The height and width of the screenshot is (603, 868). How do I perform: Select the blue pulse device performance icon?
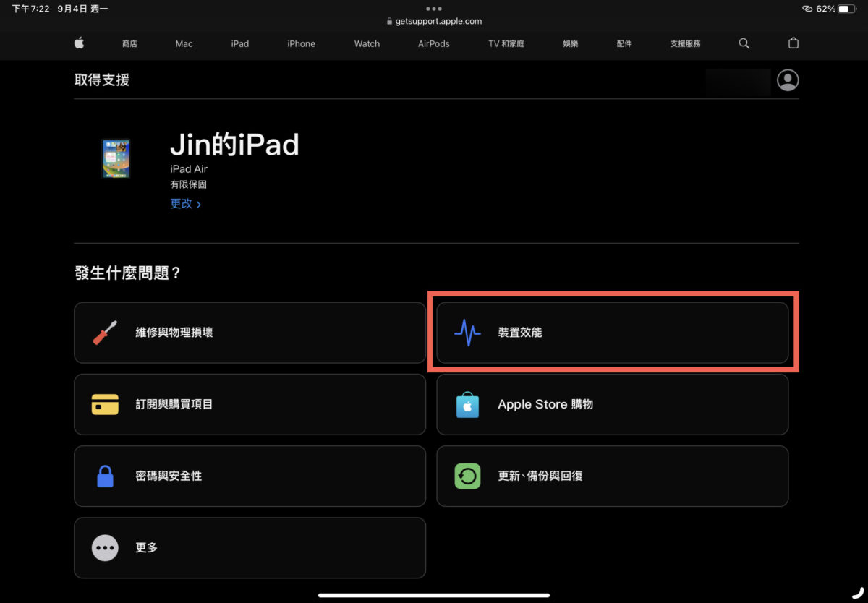click(467, 333)
